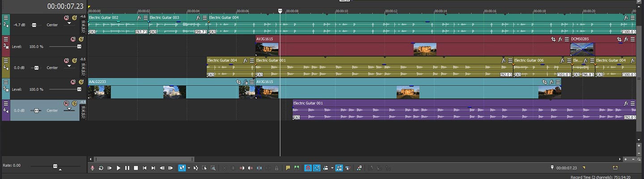This screenshot has width=644, height=179.
Task: Open track 4 hamburger menu
Action: [x=6, y=61]
